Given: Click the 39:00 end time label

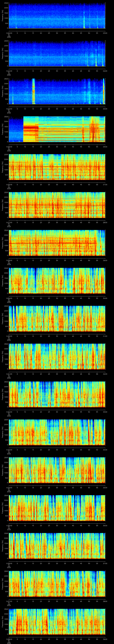Looking at the screenshot, I should (x=105, y=639).
